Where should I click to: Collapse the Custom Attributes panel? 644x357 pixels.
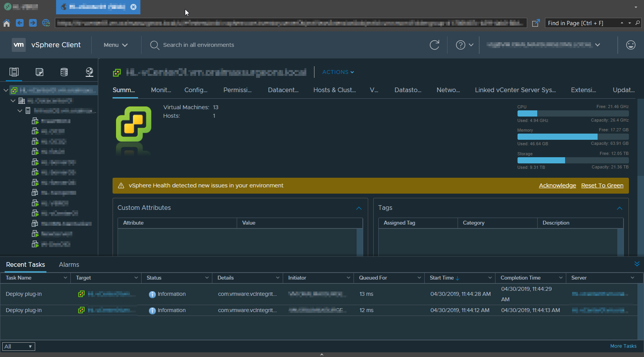[359, 208]
